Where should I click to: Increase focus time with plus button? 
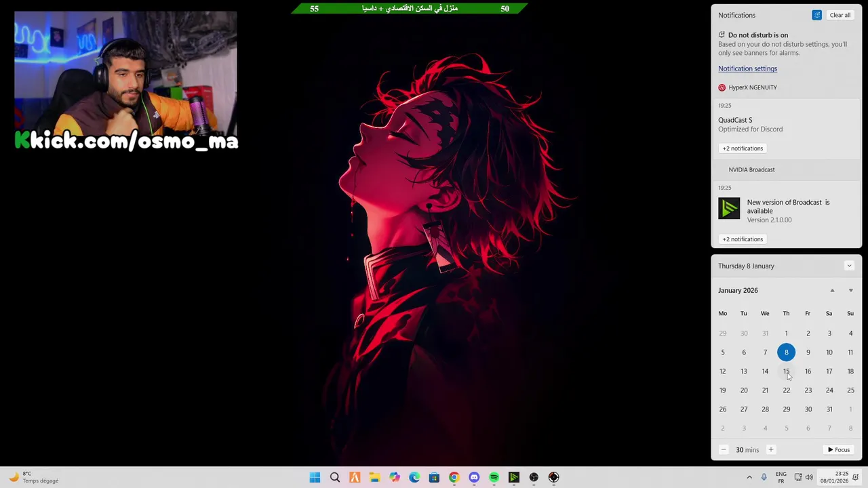[770, 449]
